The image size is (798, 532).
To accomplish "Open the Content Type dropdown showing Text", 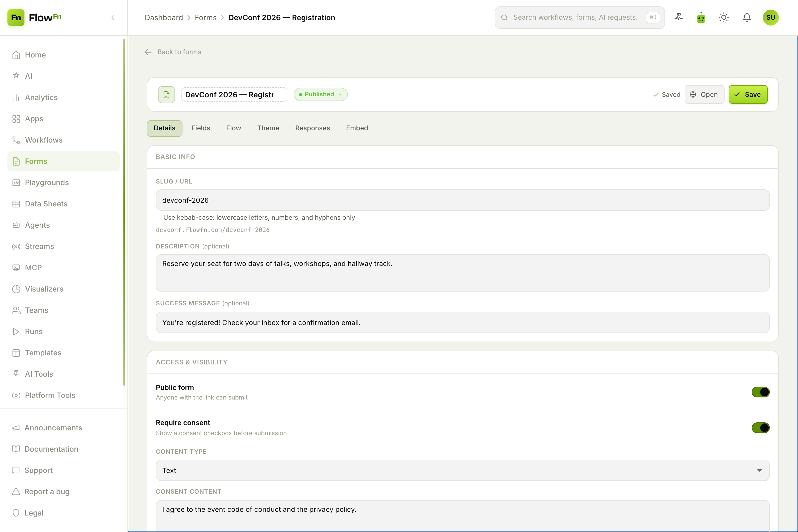I will (463, 470).
